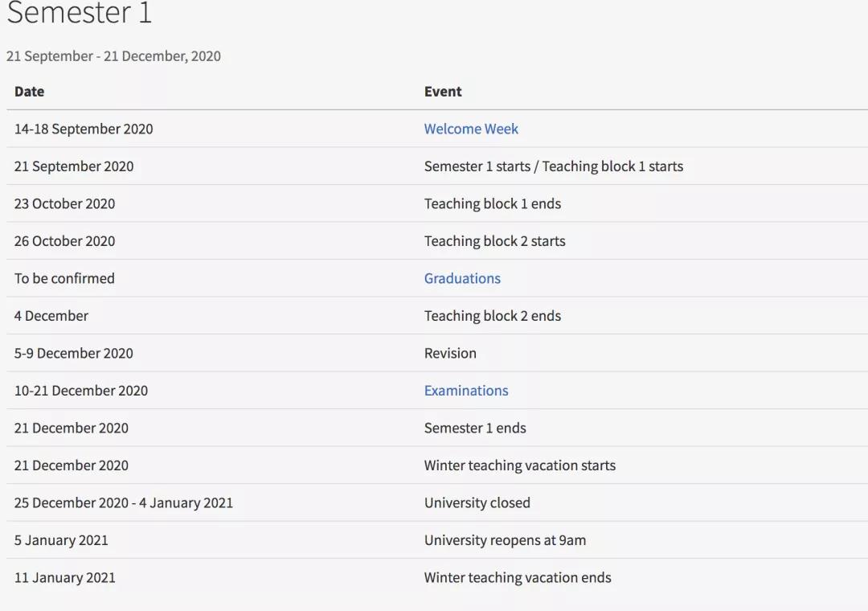Click the 'To be confirmed' date cell
Screen dimensions: 868x611
pos(64,278)
